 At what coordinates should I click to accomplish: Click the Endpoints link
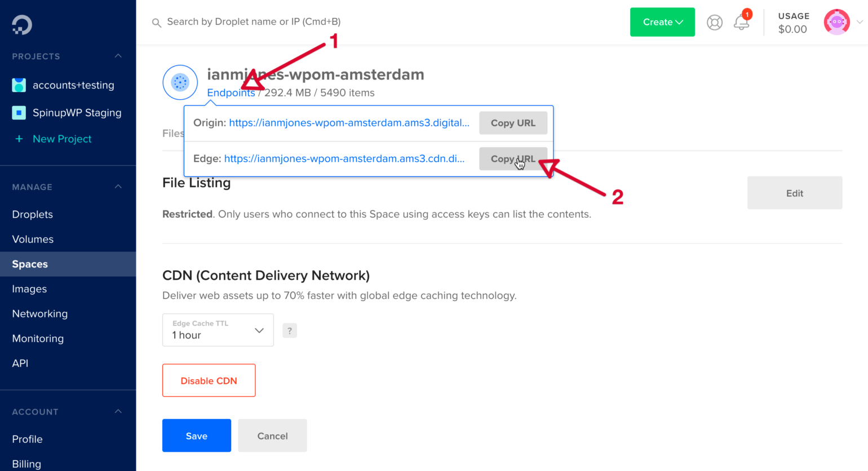tap(231, 93)
